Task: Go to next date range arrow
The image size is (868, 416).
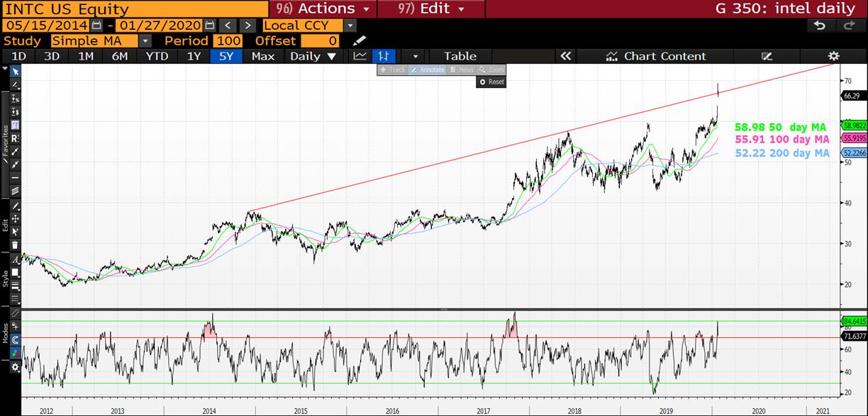Action: (247, 26)
